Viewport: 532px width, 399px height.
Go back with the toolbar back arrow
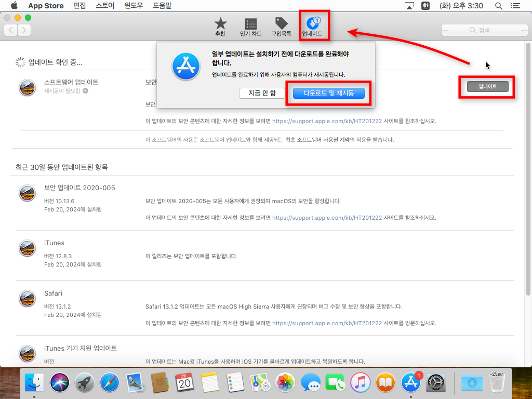point(11,30)
